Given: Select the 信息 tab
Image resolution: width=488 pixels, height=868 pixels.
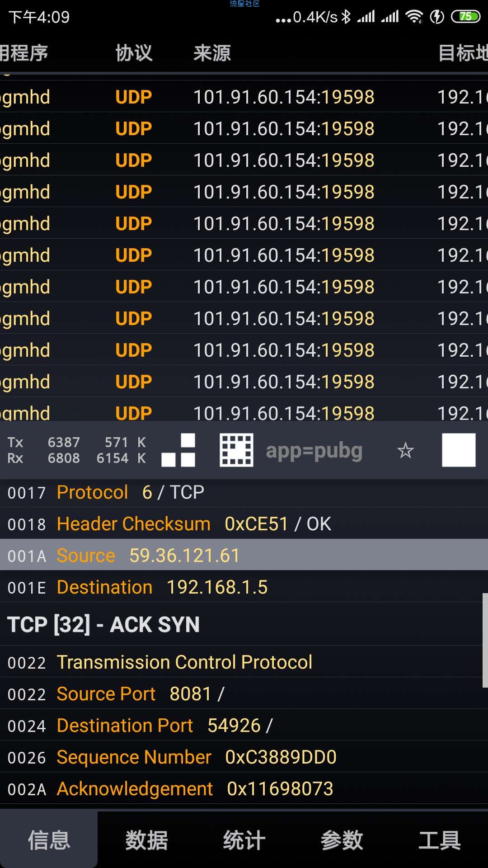Looking at the screenshot, I should 49,840.
